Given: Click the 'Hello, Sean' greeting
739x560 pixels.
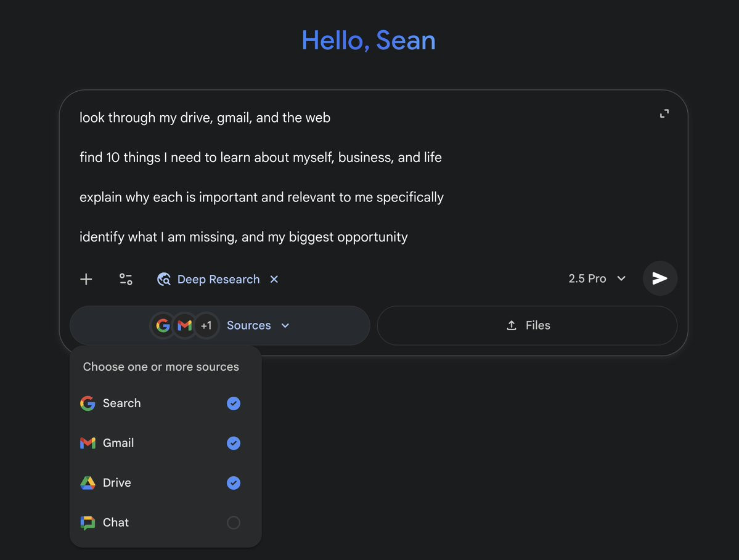Looking at the screenshot, I should (x=369, y=41).
